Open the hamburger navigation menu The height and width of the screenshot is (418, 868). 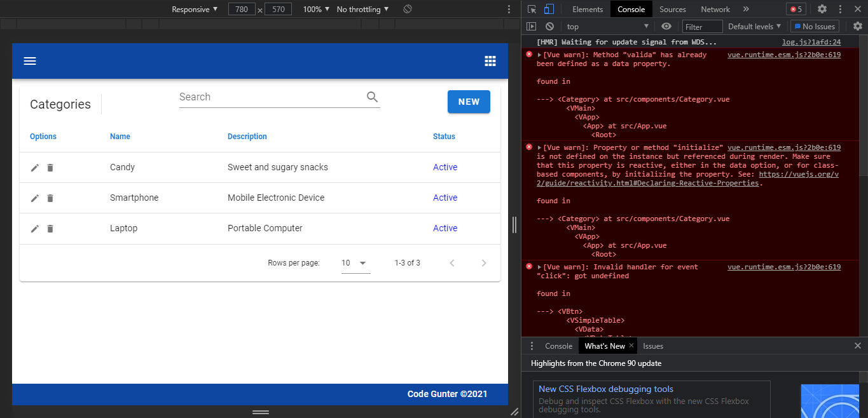coord(30,60)
